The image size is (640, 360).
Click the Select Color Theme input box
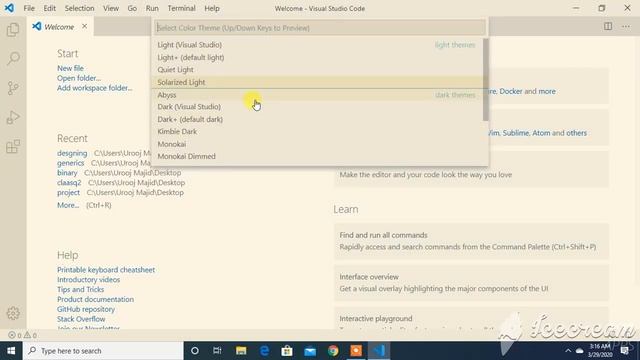point(320,28)
